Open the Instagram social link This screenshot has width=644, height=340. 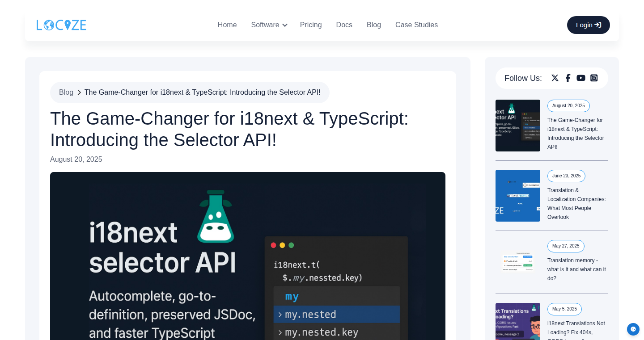pyautogui.click(x=594, y=78)
